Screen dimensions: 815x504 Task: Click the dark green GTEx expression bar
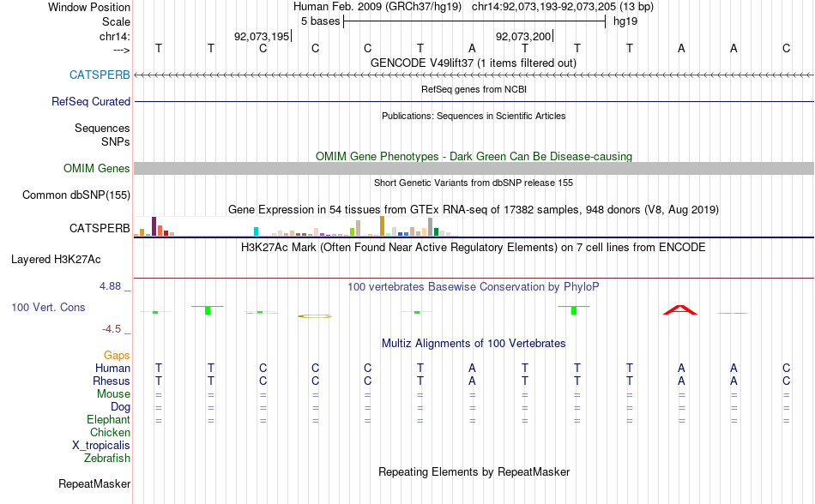click(x=437, y=232)
